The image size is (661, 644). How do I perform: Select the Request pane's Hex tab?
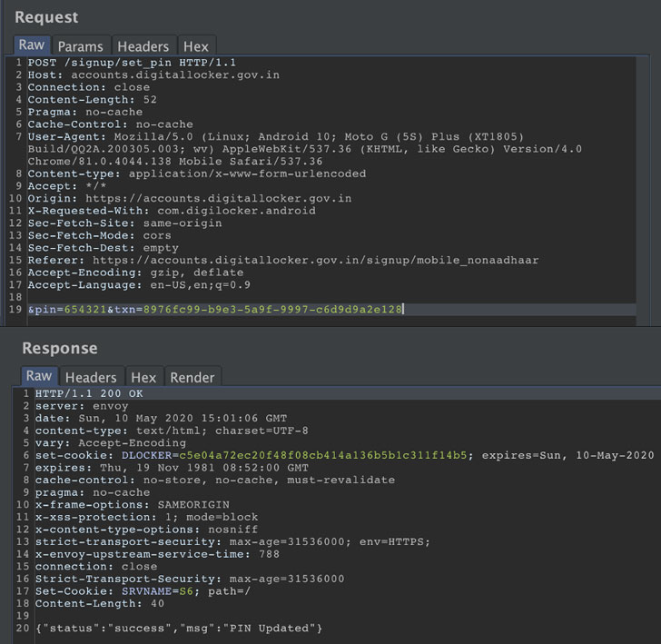(195, 46)
